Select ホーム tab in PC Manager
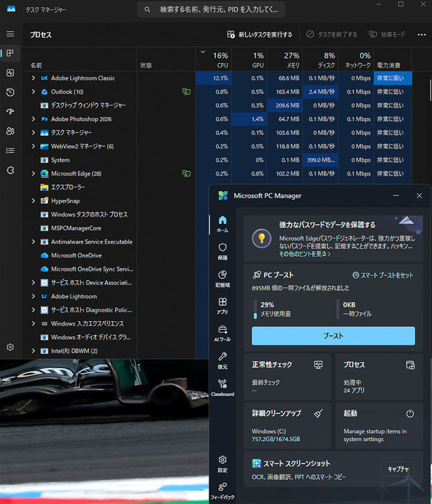The width and height of the screenshot is (432, 504). click(x=223, y=224)
